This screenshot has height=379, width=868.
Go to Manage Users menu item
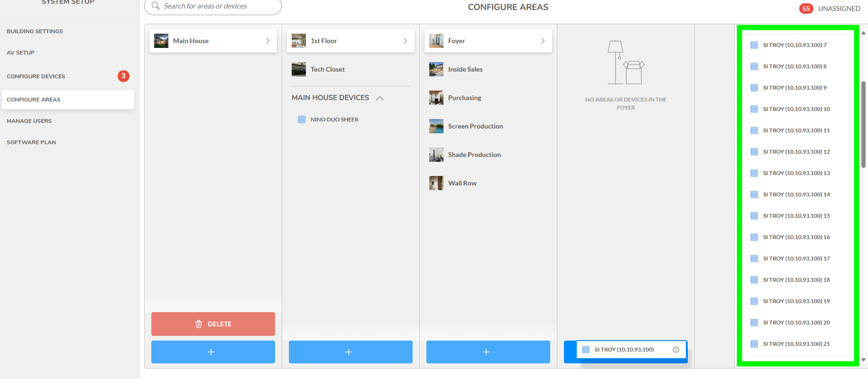(x=29, y=121)
